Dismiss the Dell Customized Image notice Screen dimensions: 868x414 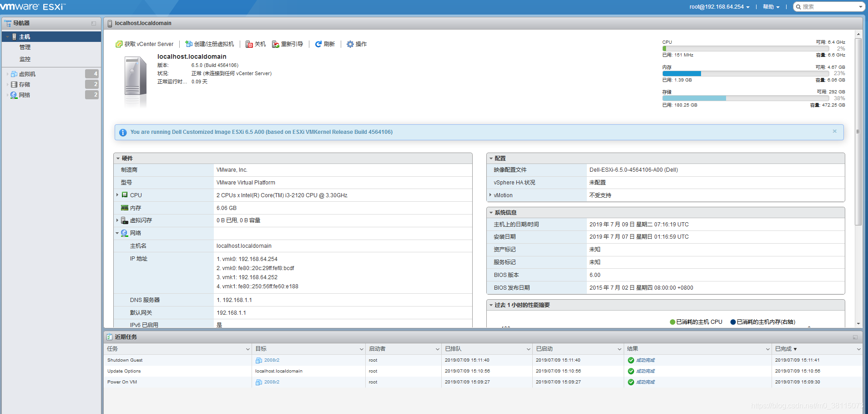point(835,131)
